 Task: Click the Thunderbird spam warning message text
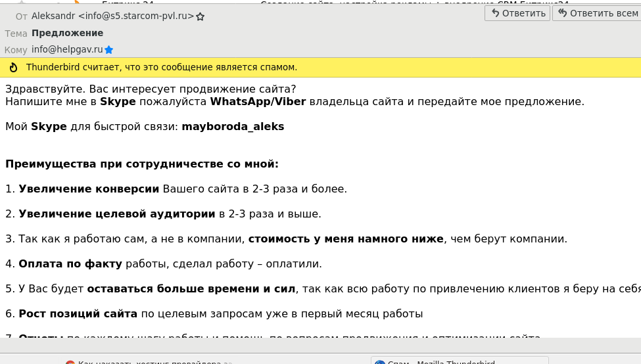[162, 67]
